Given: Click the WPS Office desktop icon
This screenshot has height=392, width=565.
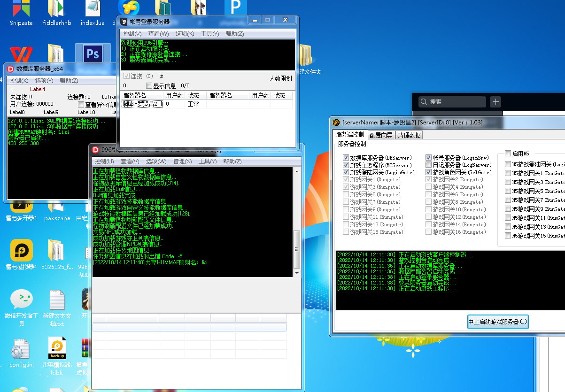Looking at the screenshot, I should point(21,54).
